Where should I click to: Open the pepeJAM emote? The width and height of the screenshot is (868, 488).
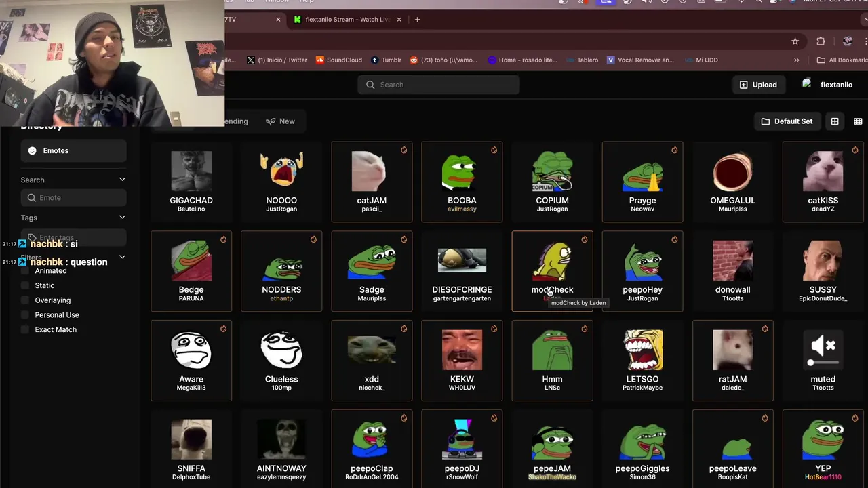pyautogui.click(x=552, y=449)
